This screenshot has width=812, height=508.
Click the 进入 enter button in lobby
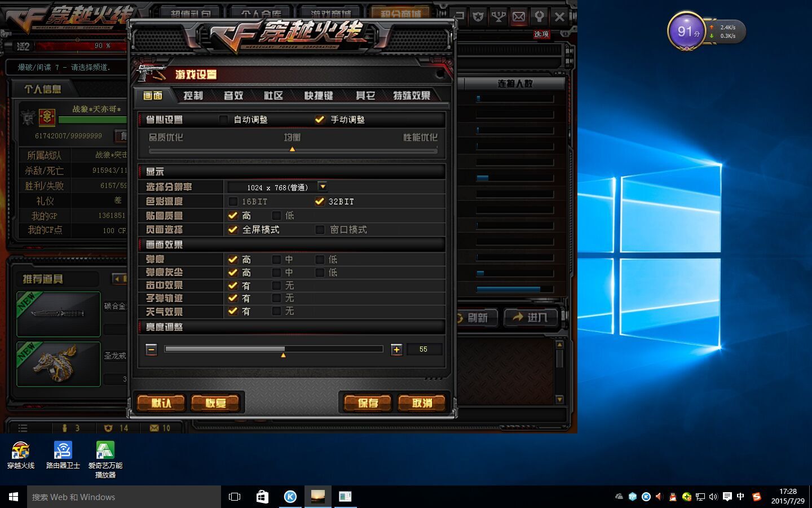[531, 318]
